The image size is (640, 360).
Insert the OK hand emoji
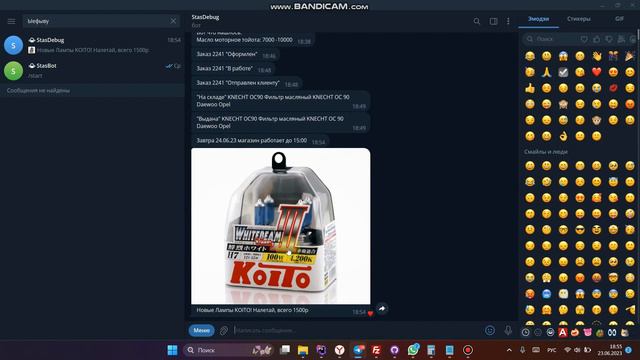(563, 136)
